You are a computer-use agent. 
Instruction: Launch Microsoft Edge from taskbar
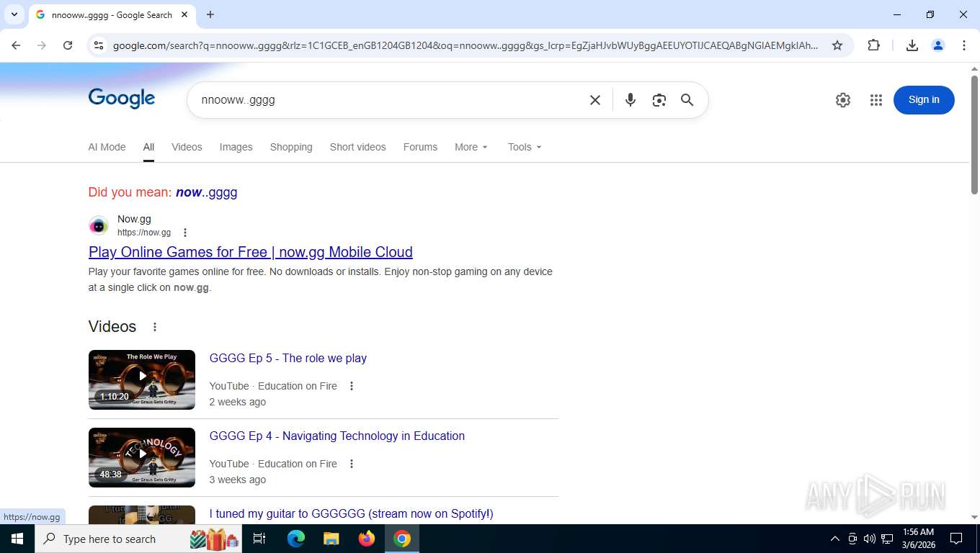[296, 539]
